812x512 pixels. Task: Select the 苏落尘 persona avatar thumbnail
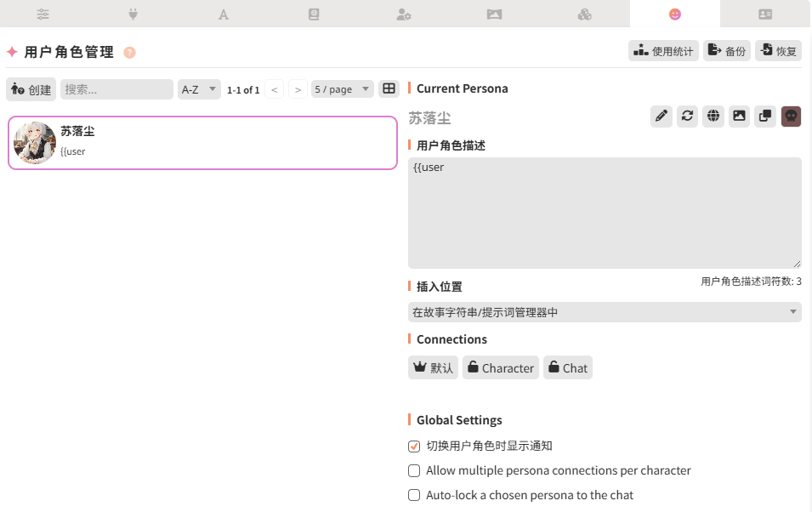(36, 142)
